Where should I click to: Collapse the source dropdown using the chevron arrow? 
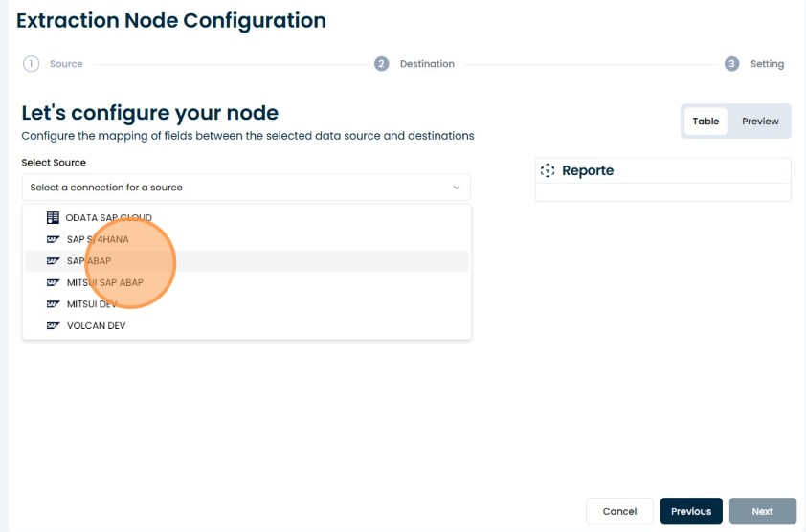pos(456,188)
